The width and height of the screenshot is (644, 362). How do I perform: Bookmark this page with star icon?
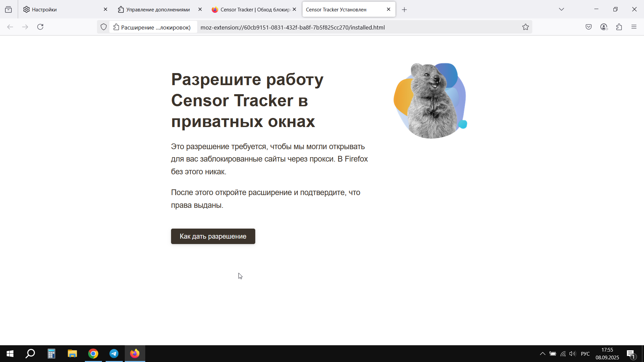click(526, 27)
